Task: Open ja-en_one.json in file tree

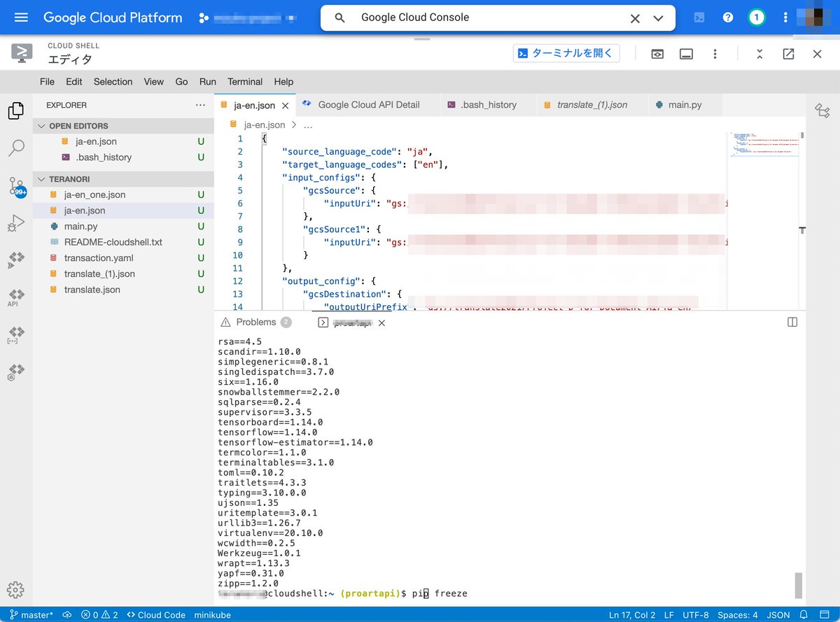Action: (123, 195)
